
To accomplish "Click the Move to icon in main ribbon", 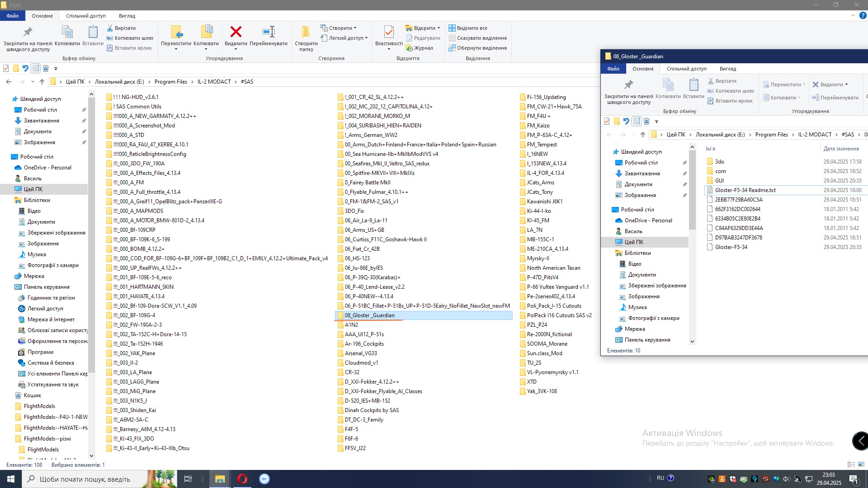I will point(176,32).
